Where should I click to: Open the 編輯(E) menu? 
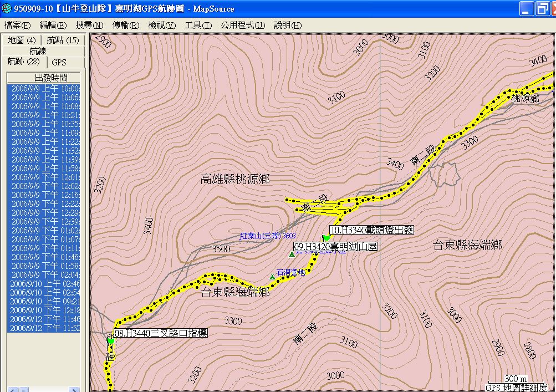coord(53,25)
